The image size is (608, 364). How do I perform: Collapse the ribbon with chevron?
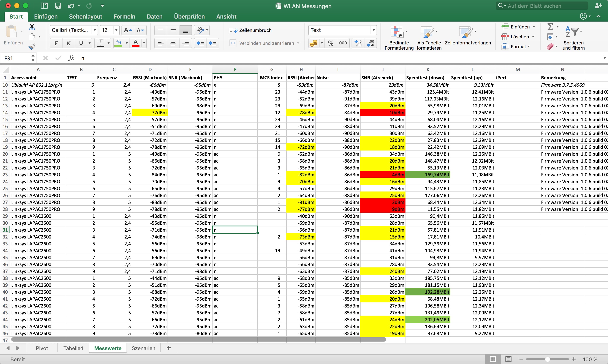pos(598,16)
